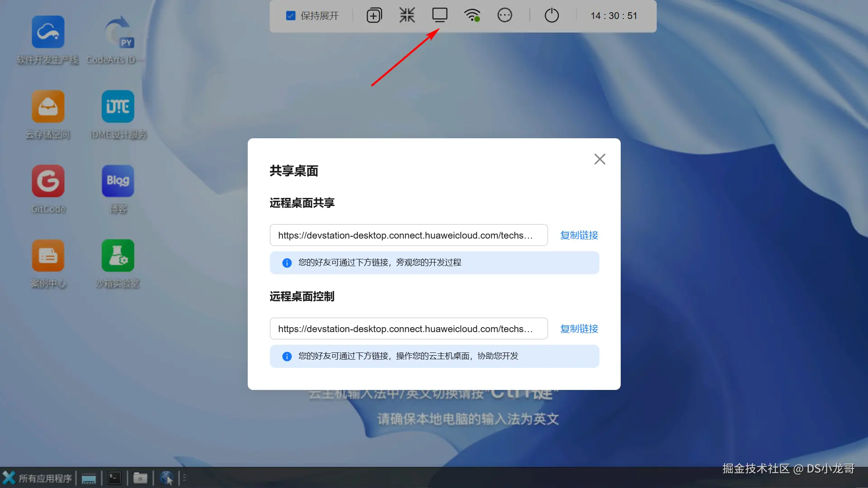Open the 所有应用程序 menu

pyautogui.click(x=37, y=478)
